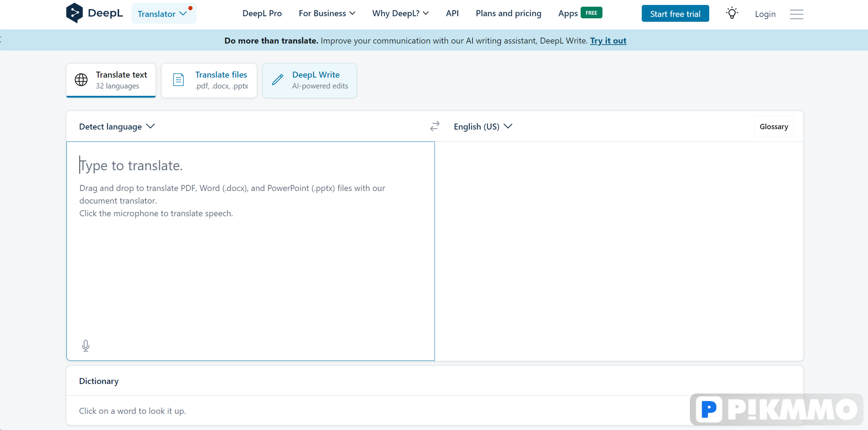Select the Translate text tab
868x430 pixels.
pos(111,80)
